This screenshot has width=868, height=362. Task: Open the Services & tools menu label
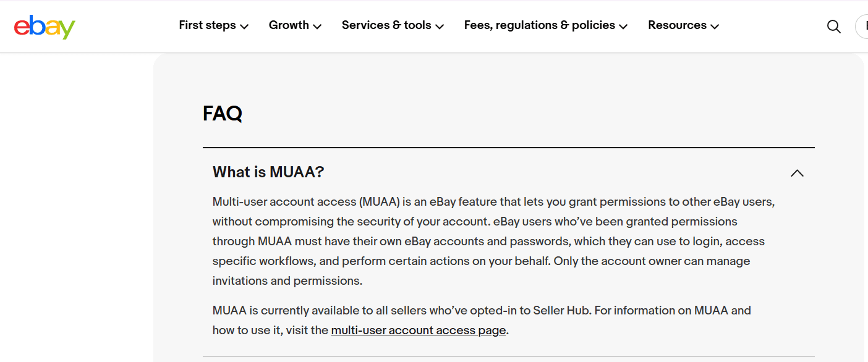[x=386, y=25]
